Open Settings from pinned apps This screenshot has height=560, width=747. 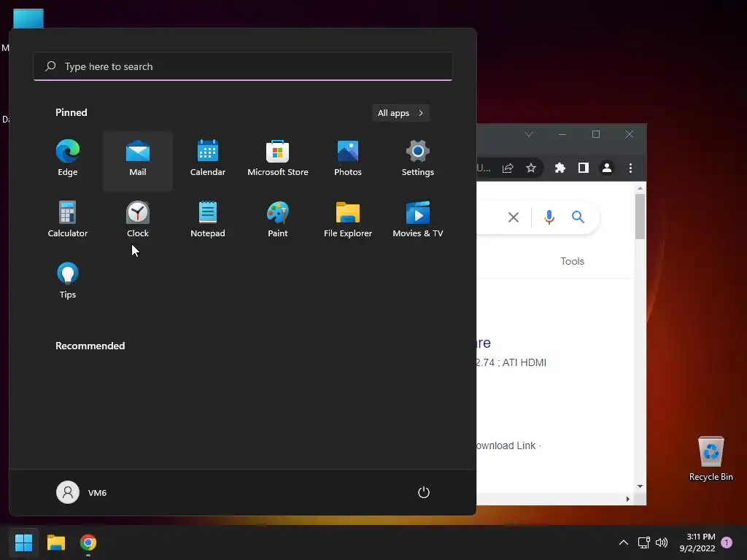[418, 158]
